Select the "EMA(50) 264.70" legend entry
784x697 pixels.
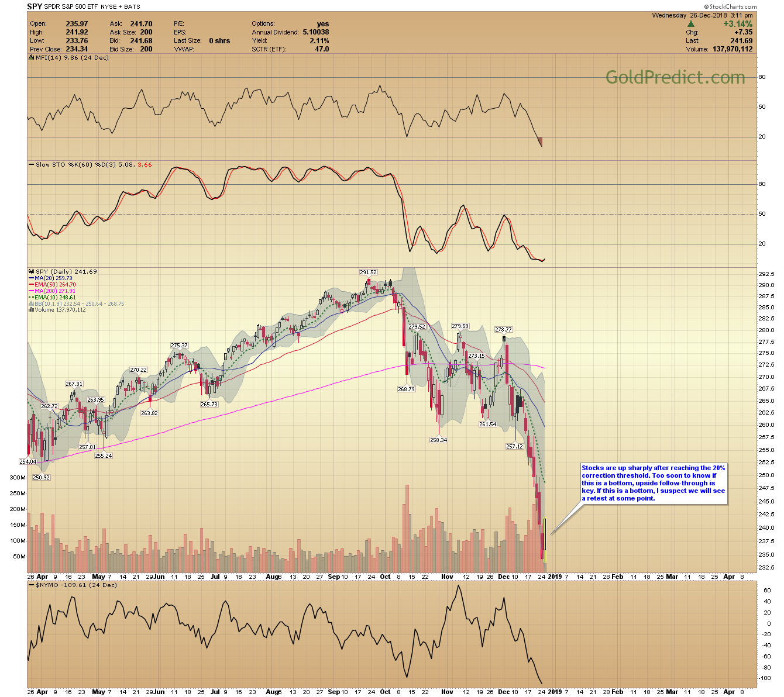tap(52, 285)
